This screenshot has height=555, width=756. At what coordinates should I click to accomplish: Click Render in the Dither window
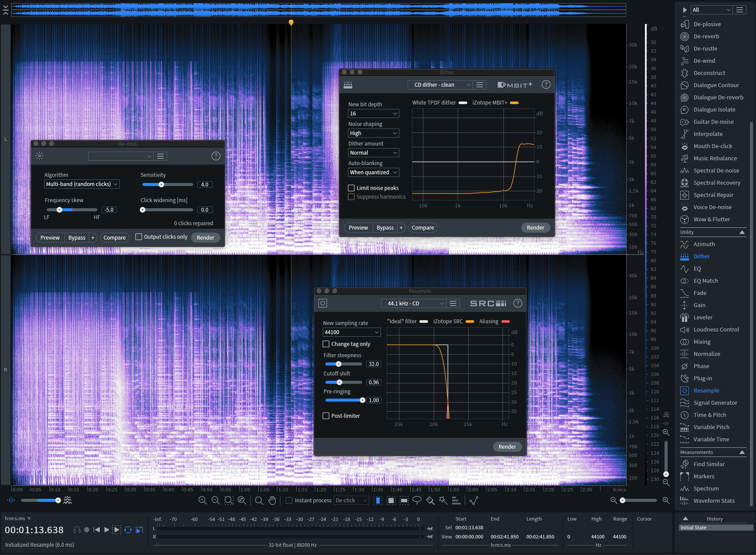[535, 228]
